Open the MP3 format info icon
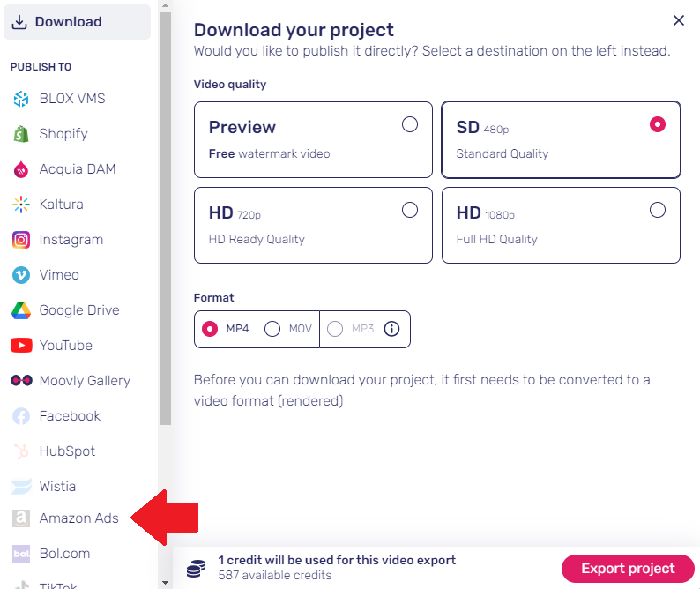Screen dimensions: 700x589 pos(391,329)
